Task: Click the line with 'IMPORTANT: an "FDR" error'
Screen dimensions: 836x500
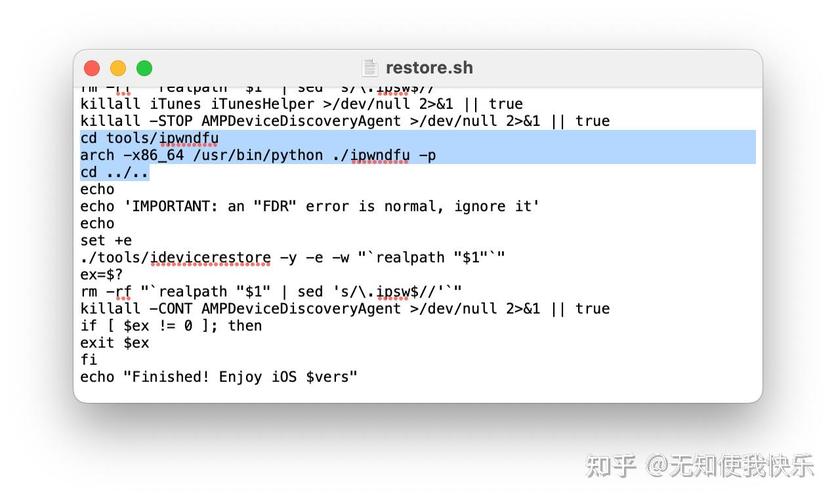Action: tap(310, 206)
